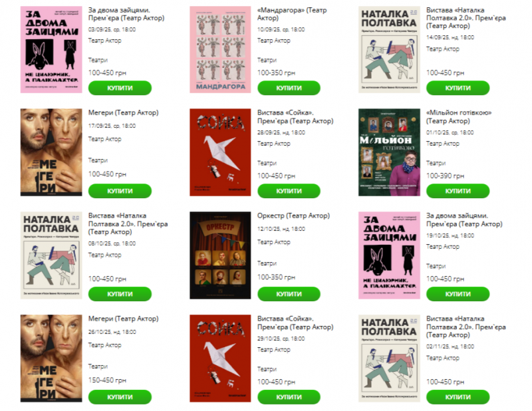
Task: Buy tickets for Мільйон готівкою on 01/10/25
Action: 458,191
